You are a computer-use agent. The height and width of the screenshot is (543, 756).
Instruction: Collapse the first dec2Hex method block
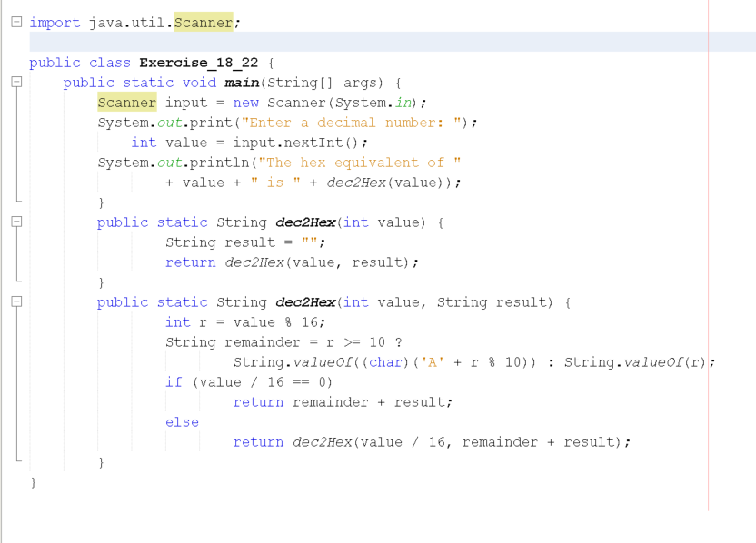click(x=15, y=222)
